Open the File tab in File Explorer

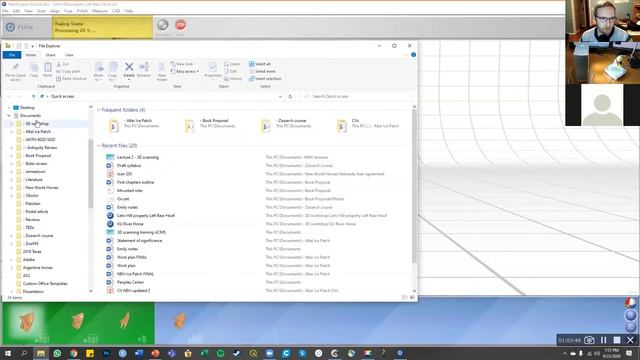[x=12, y=55]
